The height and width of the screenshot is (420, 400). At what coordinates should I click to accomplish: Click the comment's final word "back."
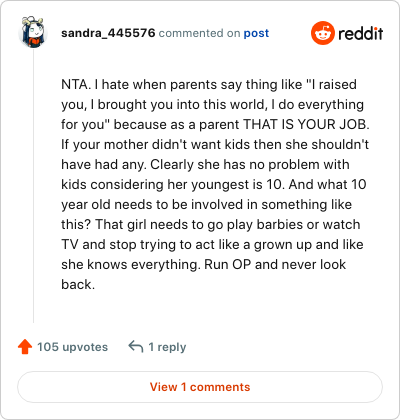click(78, 284)
